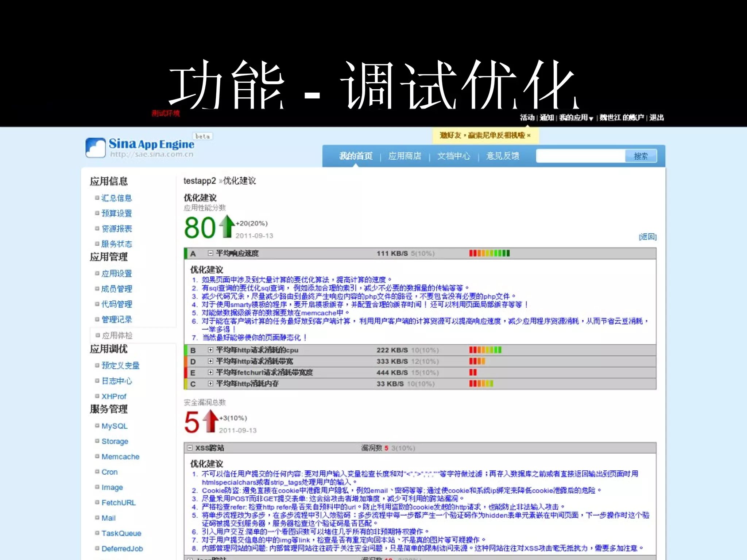
Task: Click the row A colored score bar
Action: (489, 253)
